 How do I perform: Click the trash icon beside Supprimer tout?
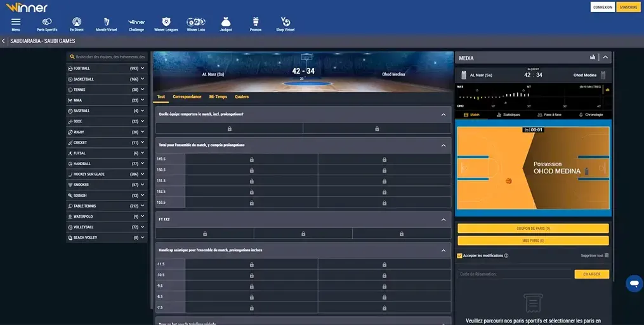click(607, 256)
